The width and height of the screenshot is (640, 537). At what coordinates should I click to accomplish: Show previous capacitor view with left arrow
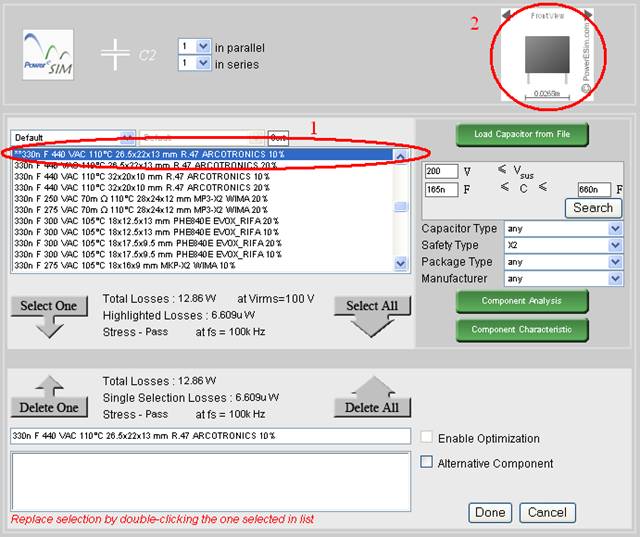506,15
